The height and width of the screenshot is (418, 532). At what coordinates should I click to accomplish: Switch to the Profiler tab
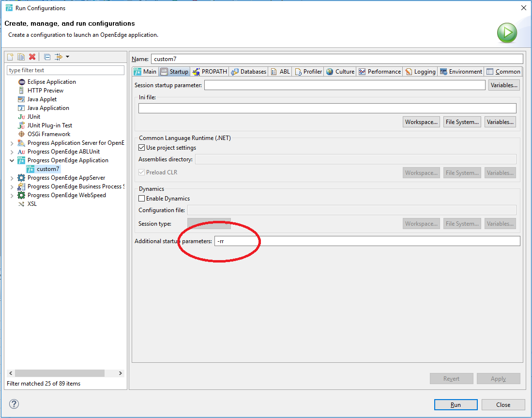pyautogui.click(x=309, y=72)
